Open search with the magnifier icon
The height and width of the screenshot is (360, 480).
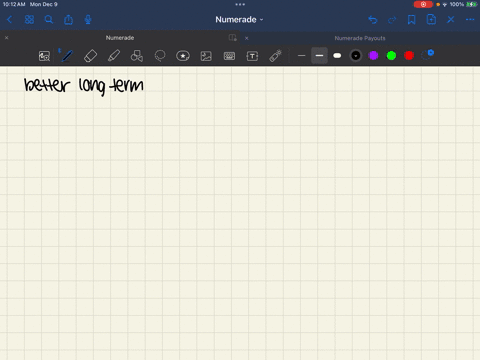(49, 20)
